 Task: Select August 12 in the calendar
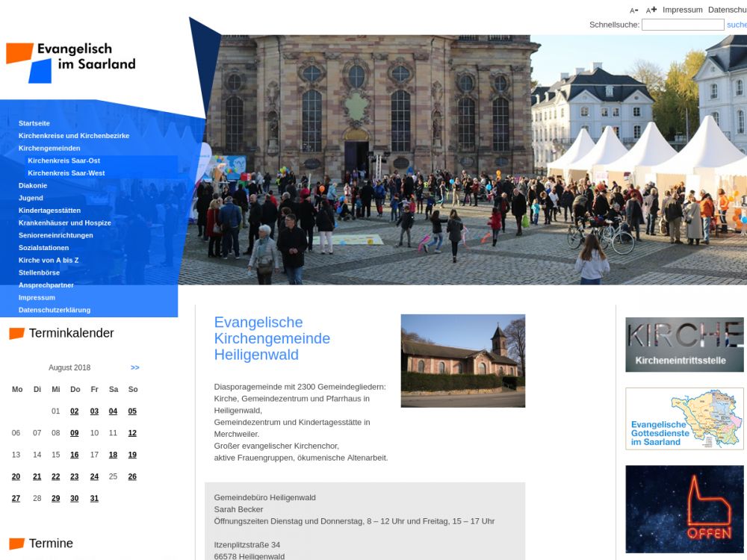coord(132,433)
